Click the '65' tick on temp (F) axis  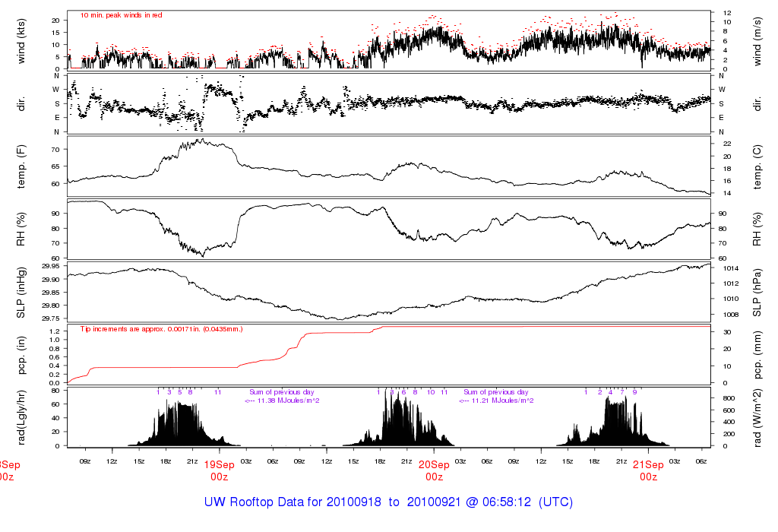(55, 166)
